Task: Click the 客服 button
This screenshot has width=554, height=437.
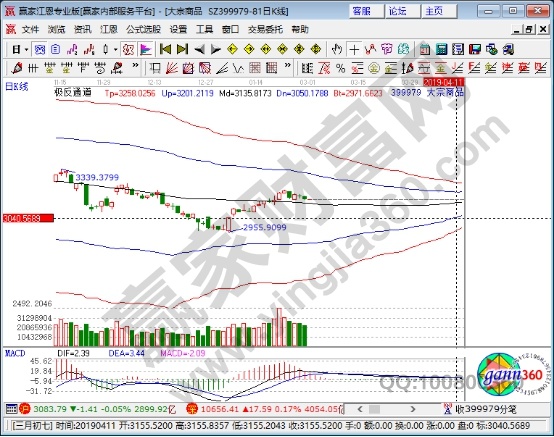Action: 365,11
